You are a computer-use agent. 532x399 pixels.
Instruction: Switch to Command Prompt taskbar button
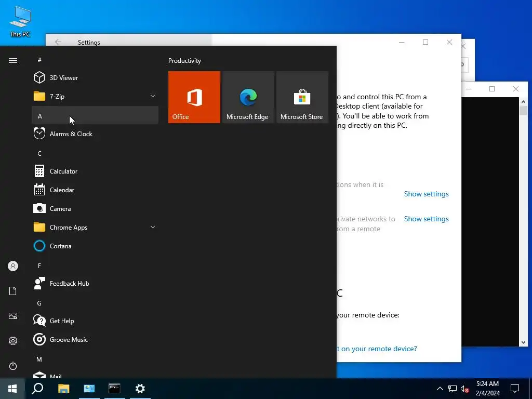pos(114,389)
